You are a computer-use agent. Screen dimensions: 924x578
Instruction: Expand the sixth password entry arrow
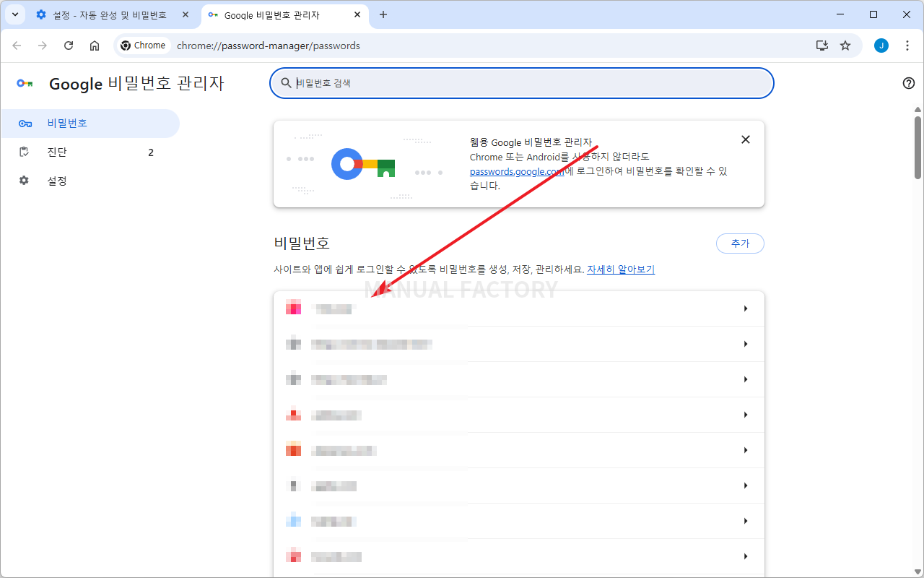tap(746, 486)
